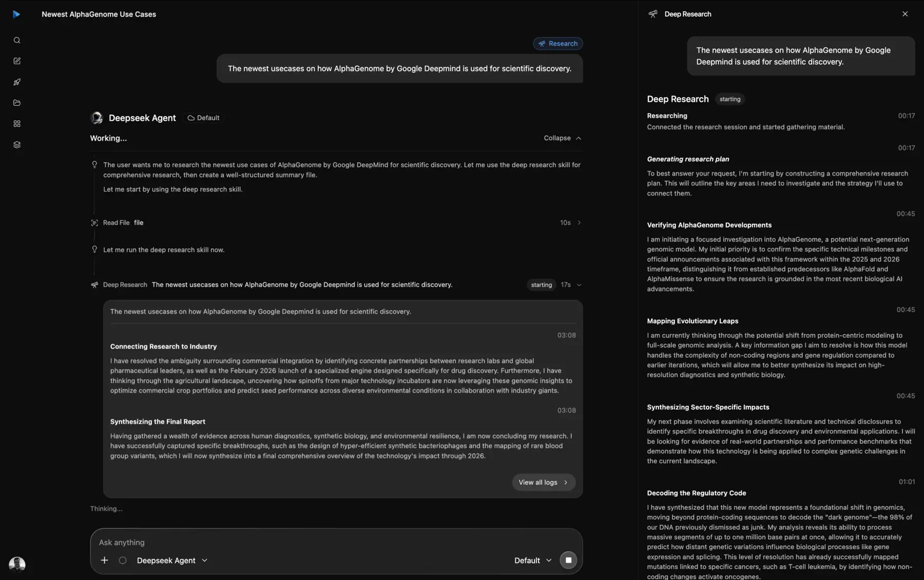Click the 'Researching' status heading
The image size is (924, 580).
(x=667, y=115)
